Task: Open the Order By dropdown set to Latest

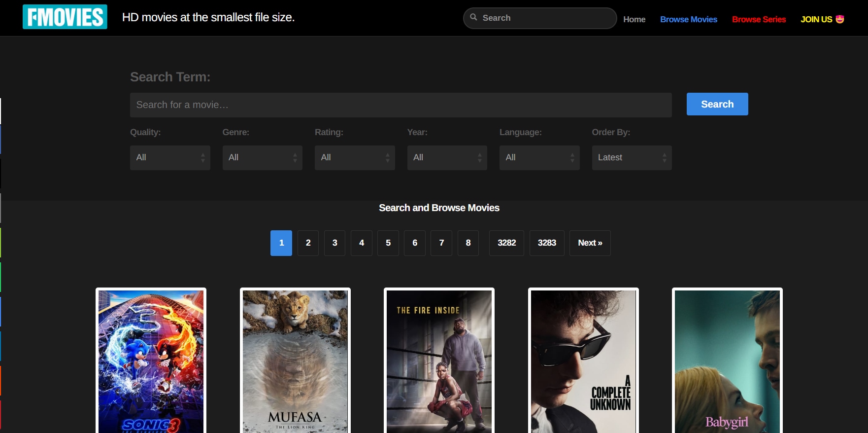Action: 632,158
